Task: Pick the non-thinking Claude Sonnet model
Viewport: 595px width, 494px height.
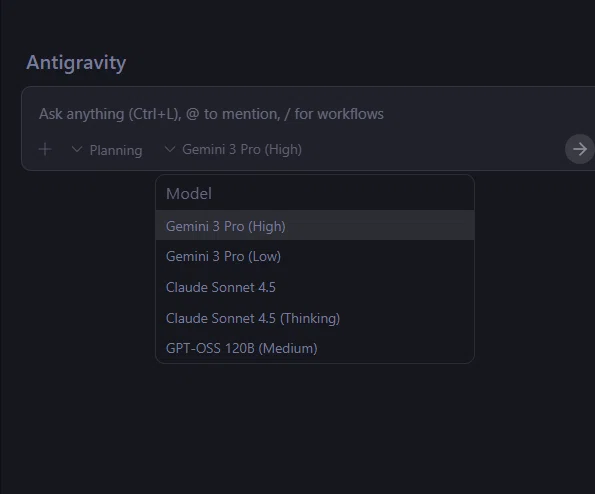Action: [315, 287]
